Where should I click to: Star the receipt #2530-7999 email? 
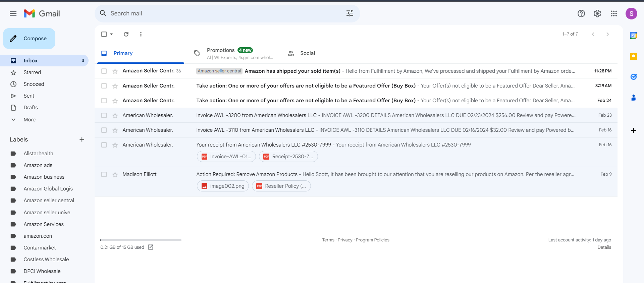click(115, 145)
